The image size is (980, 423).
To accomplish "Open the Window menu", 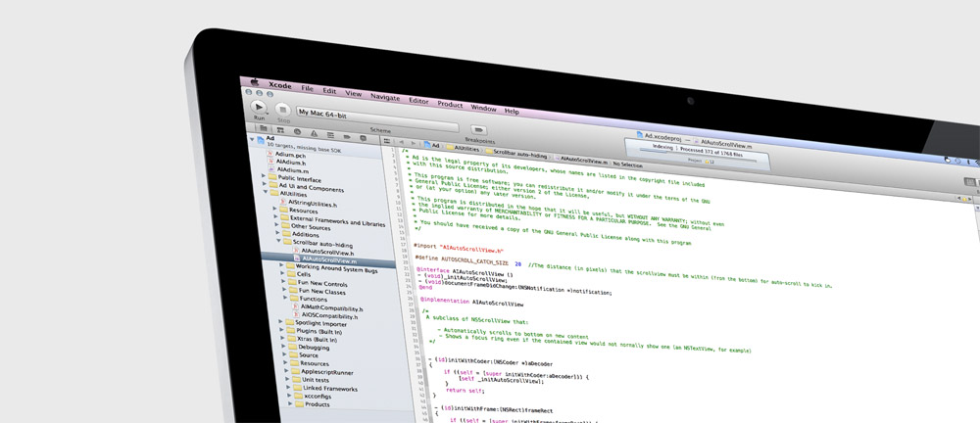I will click(x=484, y=108).
